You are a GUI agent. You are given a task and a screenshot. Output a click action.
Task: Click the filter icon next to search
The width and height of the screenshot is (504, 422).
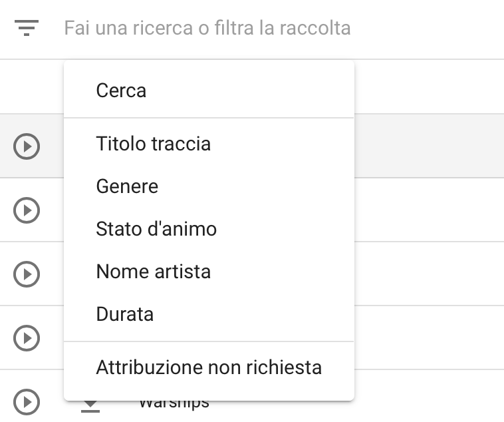(x=27, y=28)
